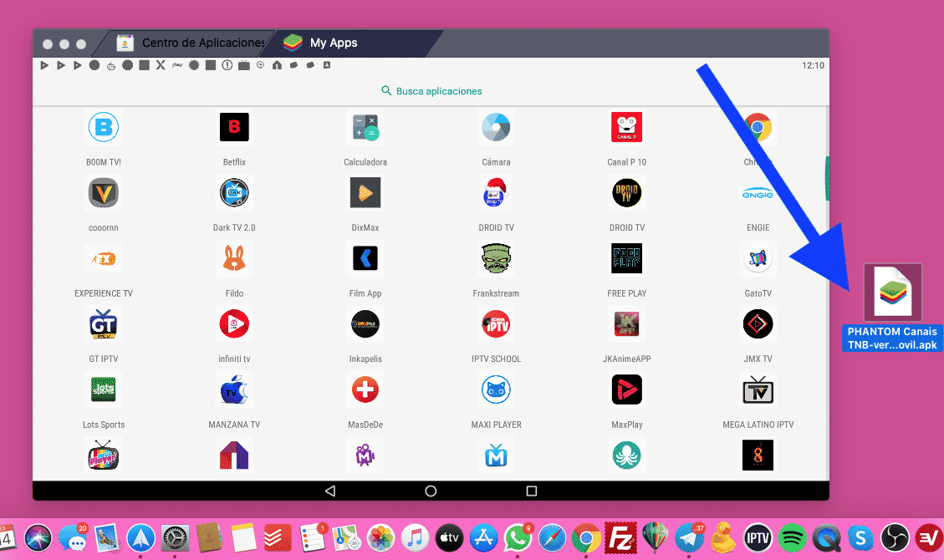Launch the Calculadora app
This screenshot has width=944, height=560.
coord(365,127)
